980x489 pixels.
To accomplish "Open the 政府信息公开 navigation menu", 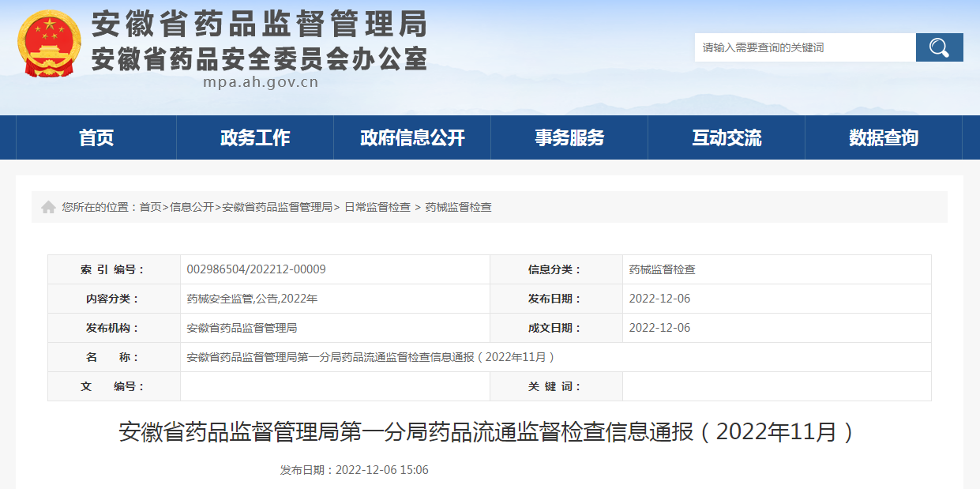I will [x=412, y=137].
